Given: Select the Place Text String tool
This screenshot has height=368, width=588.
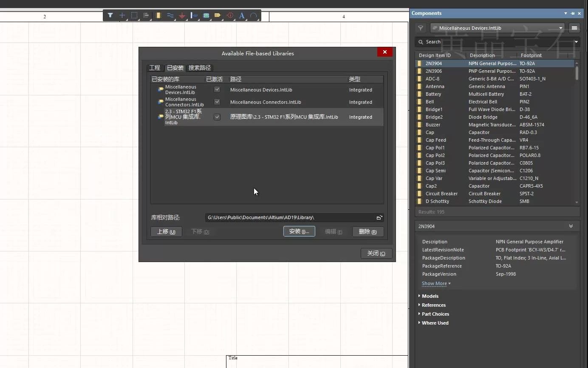Looking at the screenshot, I should tap(242, 15).
